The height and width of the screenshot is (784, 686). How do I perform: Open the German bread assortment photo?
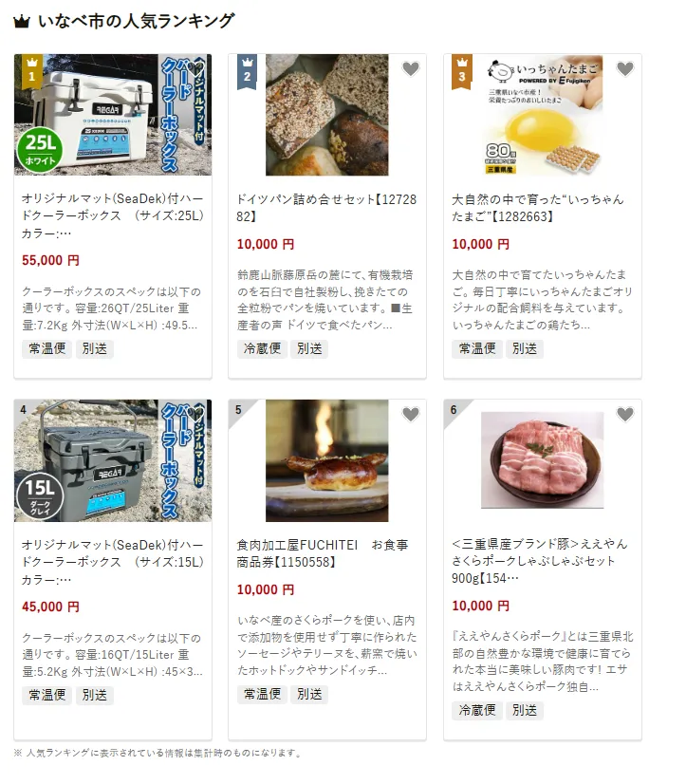[327, 115]
